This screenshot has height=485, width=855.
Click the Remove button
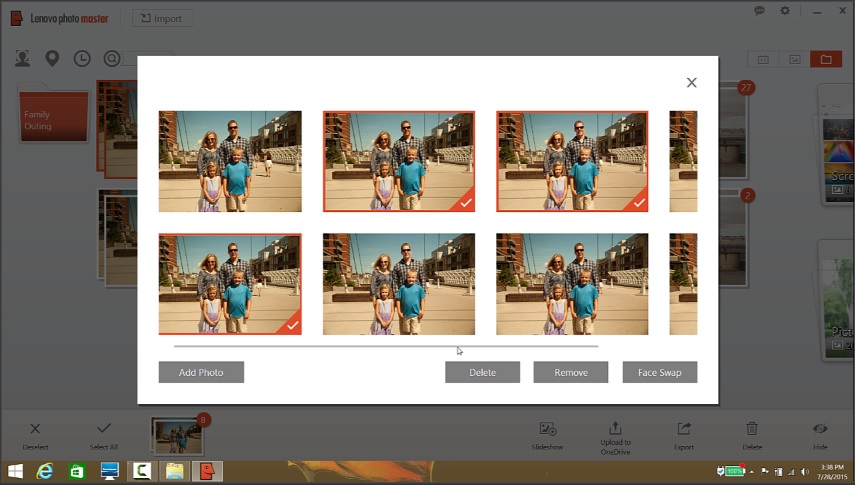click(570, 372)
